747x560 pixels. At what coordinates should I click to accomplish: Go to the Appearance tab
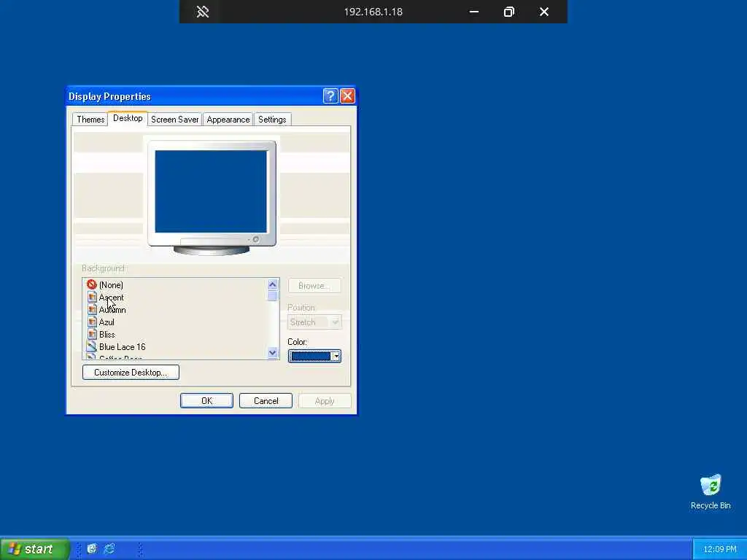pos(228,119)
